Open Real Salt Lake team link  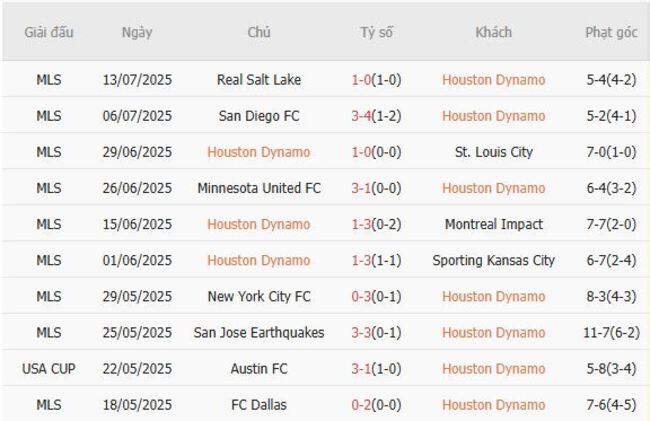[x=259, y=80]
